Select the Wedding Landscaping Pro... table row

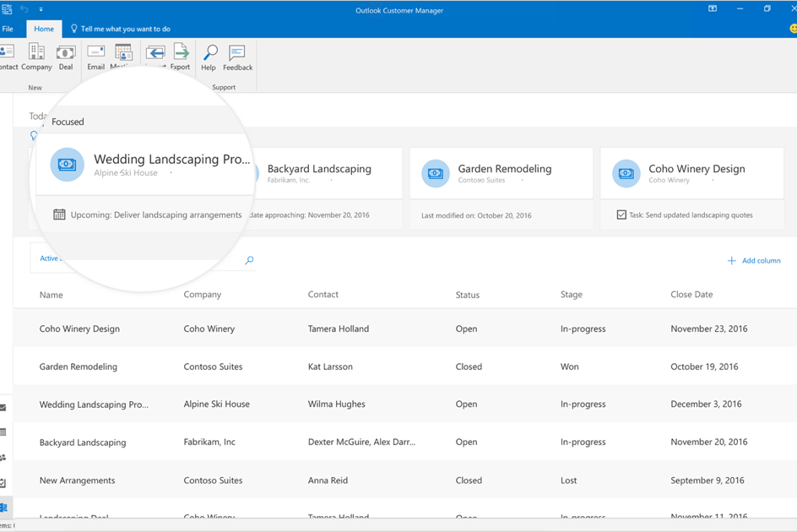[405, 404]
